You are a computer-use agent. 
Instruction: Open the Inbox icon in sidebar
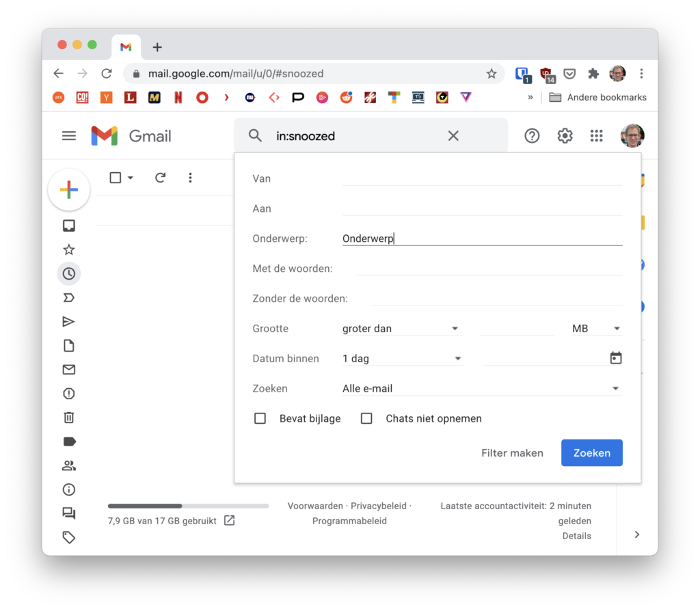pos(69,226)
